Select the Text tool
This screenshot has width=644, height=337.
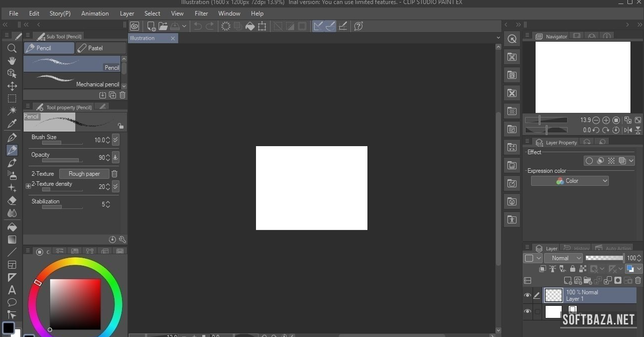[x=12, y=290]
